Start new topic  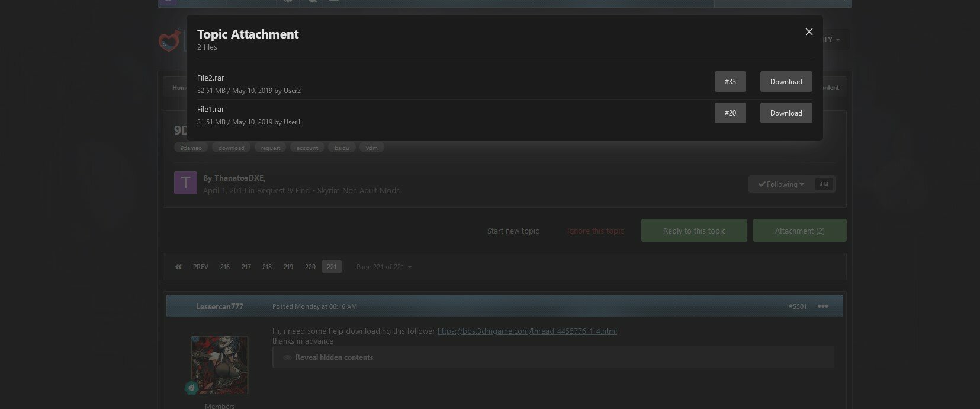coord(513,231)
